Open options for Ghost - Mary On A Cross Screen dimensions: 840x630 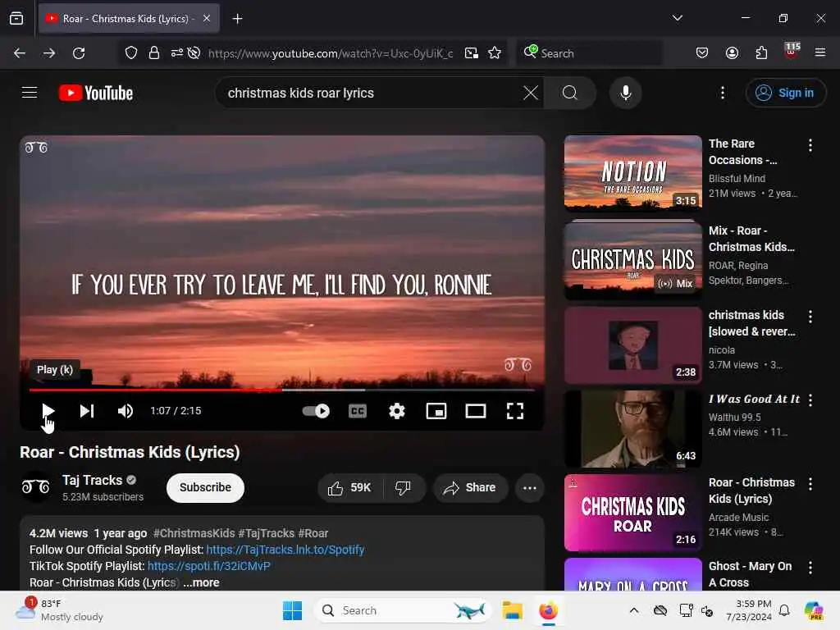[x=810, y=568]
